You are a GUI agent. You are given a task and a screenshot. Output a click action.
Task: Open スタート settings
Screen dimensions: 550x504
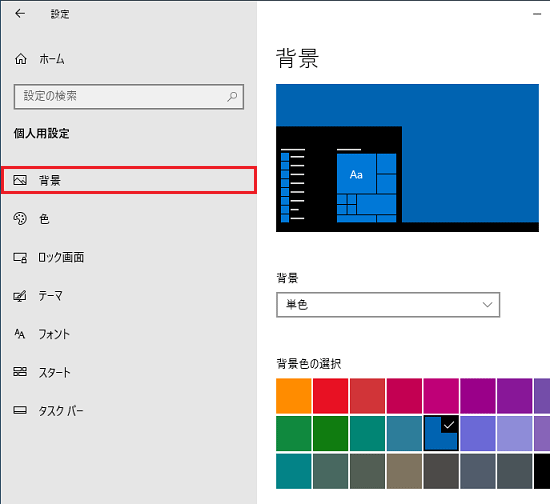(x=129, y=372)
